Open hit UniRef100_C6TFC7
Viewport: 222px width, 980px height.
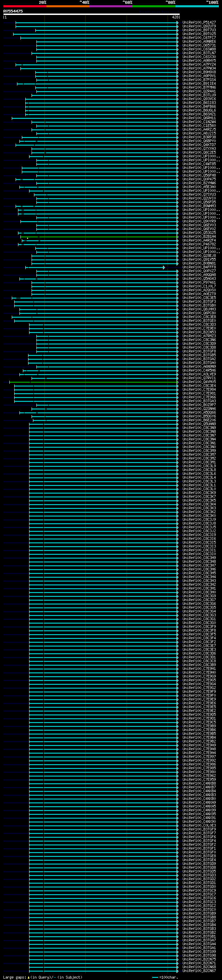[x=199, y=38]
